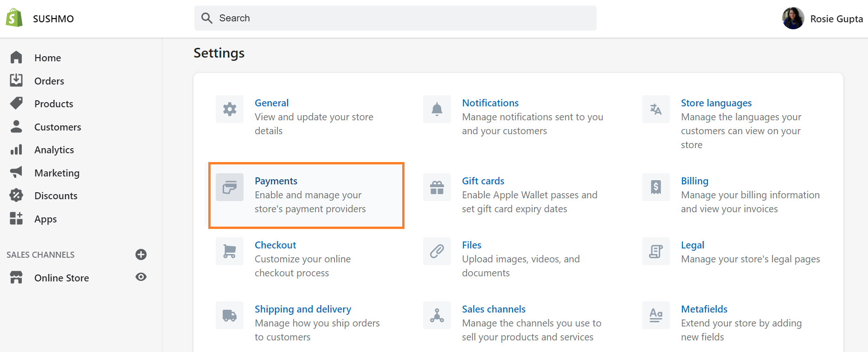Viewport: 868px width, 352px height.
Task: Open the Gift cards link
Action: click(x=483, y=181)
